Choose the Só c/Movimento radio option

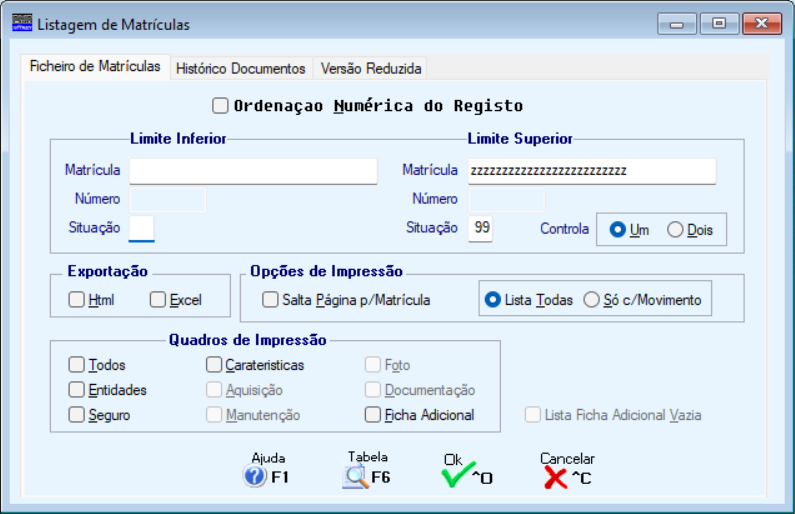(x=592, y=299)
